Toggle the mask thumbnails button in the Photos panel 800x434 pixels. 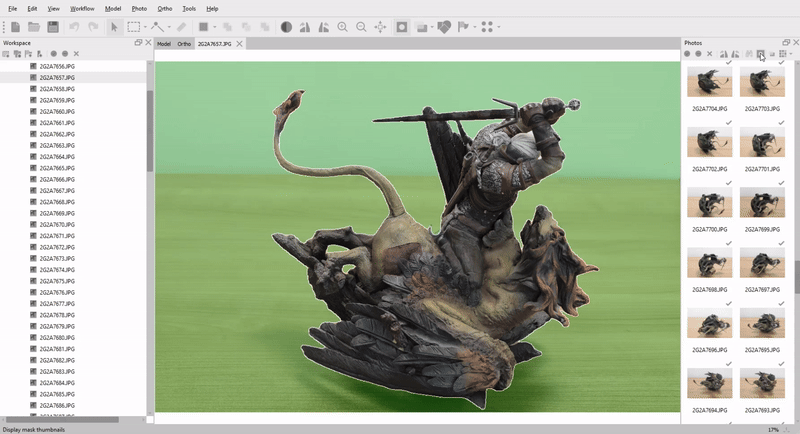tap(760, 54)
